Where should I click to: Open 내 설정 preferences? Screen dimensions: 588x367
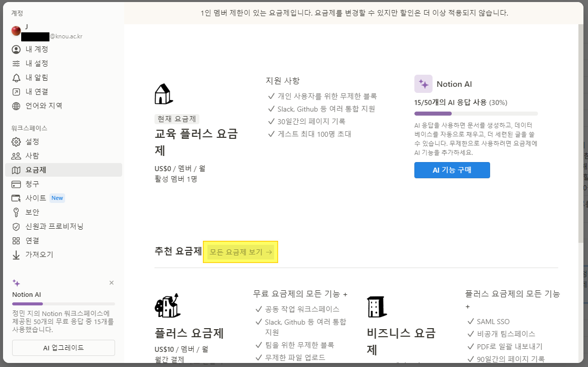pos(64,64)
